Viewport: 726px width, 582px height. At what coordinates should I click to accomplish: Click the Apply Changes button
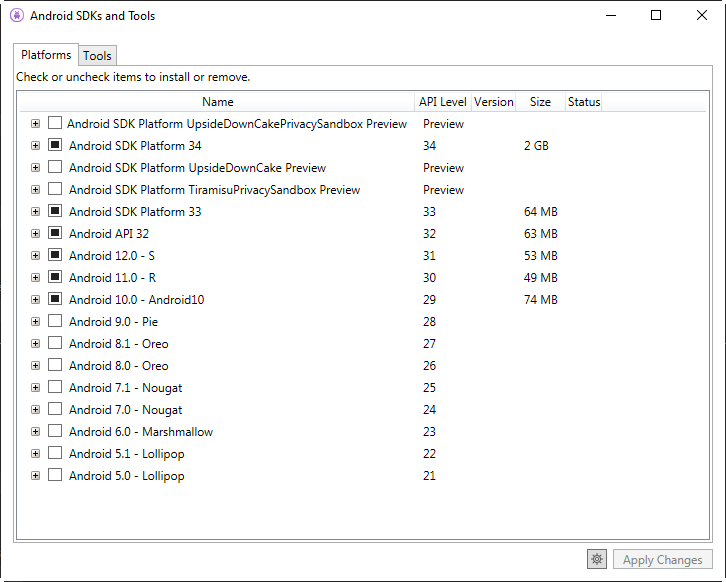pos(662,560)
